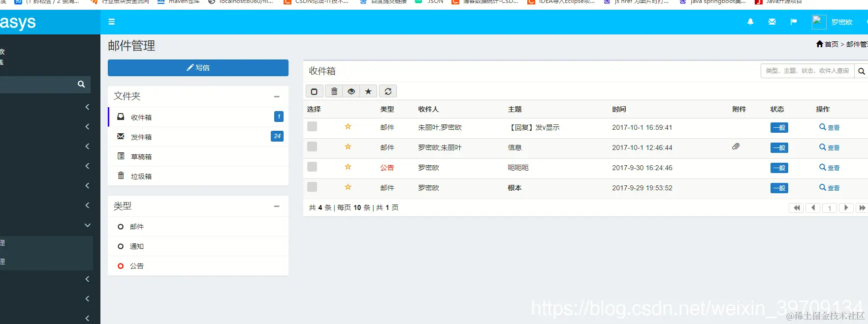Open the envelope messages icon in header
Viewport: 868px width, 324px height.
click(x=772, y=22)
